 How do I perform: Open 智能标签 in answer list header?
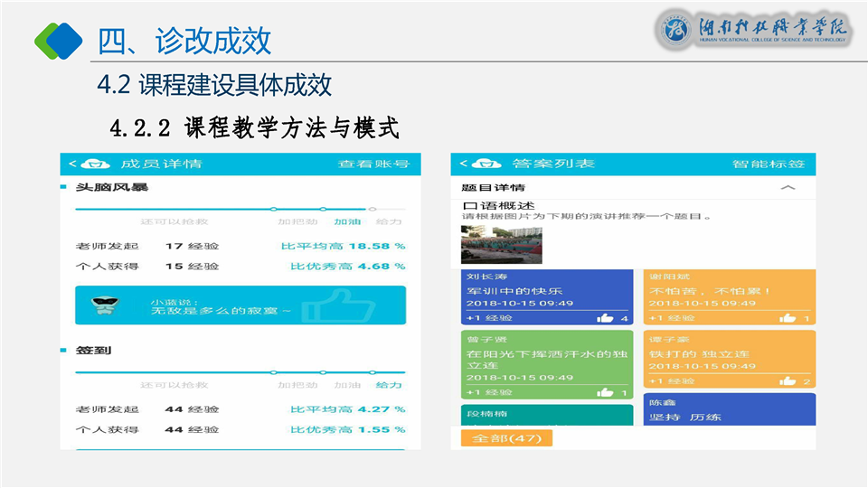[x=768, y=164]
